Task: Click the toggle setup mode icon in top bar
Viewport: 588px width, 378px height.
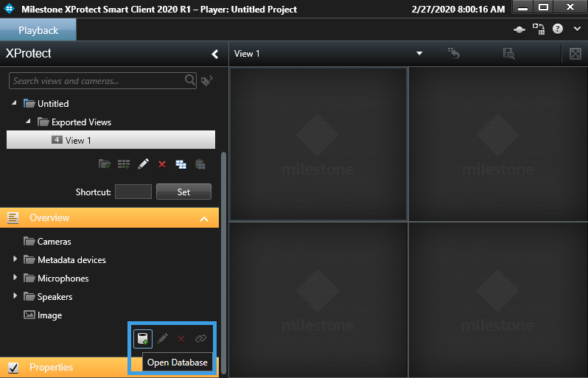Action: [539, 29]
